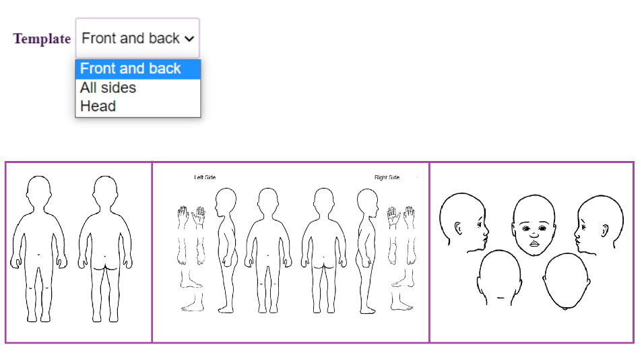The width and height of the screenshot is (644, 353).
Task: Select head profile facing left
Action: click(x=598, y=225)
